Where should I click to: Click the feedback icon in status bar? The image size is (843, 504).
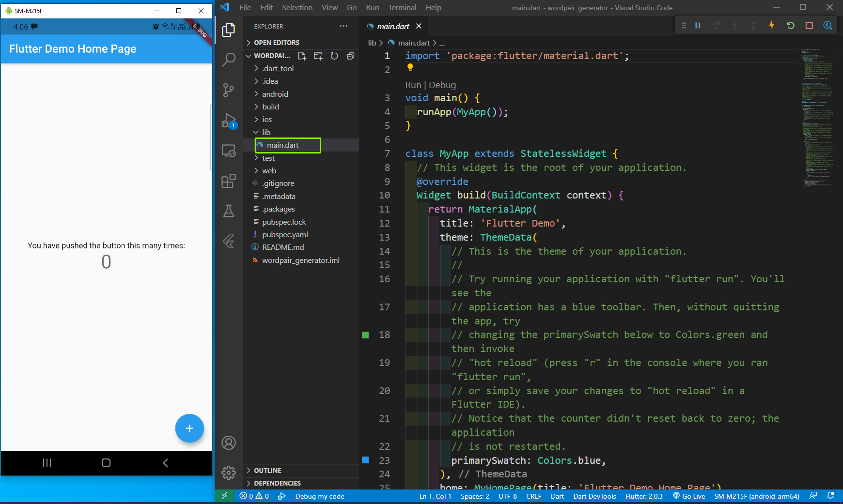813,496
